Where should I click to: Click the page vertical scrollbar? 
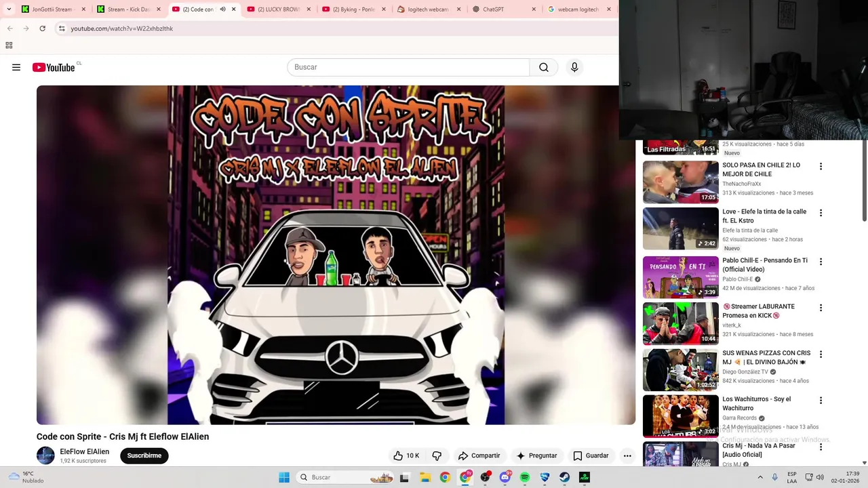pos(864,180)
